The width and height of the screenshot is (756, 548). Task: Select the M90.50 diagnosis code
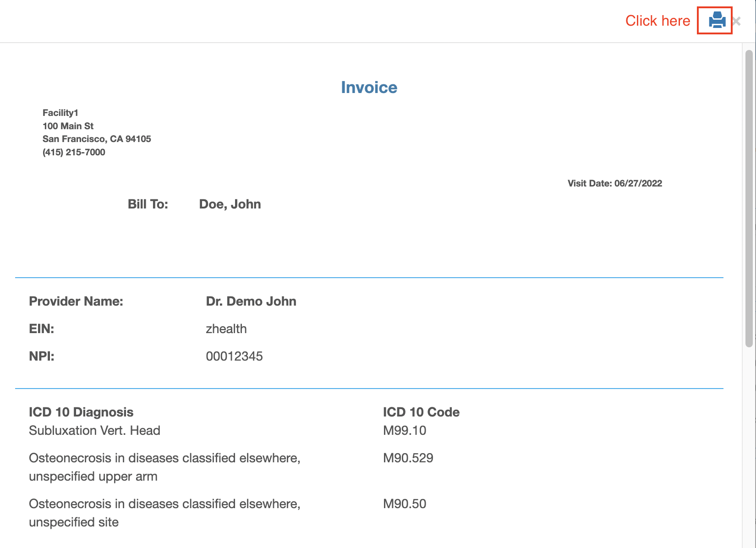[404, 504]
